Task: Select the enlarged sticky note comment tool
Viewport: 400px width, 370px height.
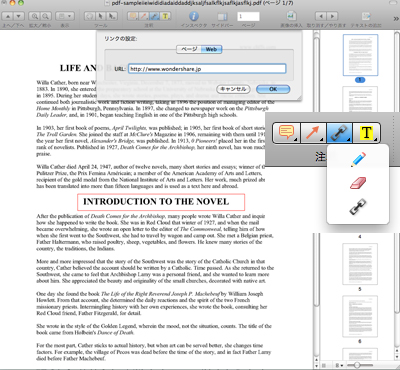Action: (x=286, y=133)
